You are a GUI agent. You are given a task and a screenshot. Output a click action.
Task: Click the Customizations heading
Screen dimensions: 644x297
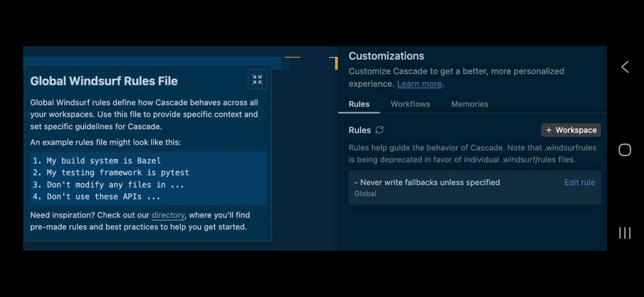(x=386, y=56)
